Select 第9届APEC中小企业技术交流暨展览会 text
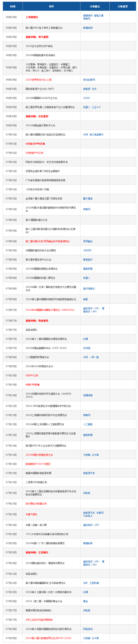138x644 pixels. [46, 445]
